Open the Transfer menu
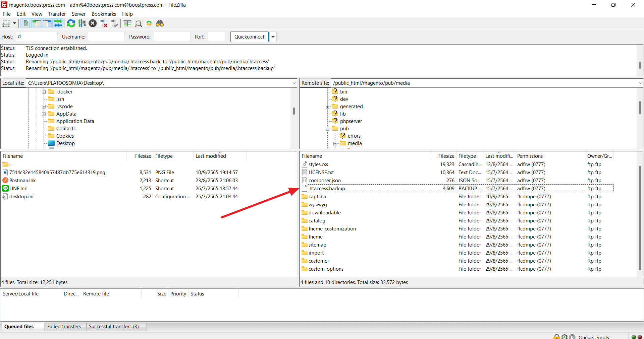Viewport: 644px width, 339px height. pos(57,14)
